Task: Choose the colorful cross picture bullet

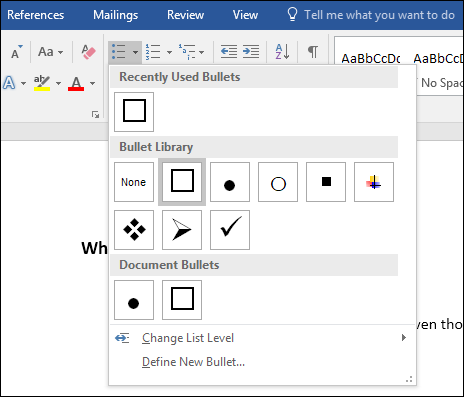Action: (x=374, y=182)
